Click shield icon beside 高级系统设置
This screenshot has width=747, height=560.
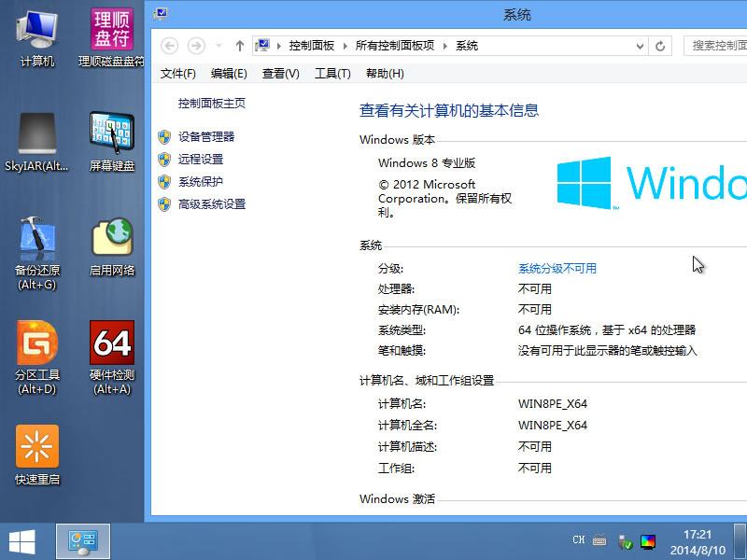coord(164,204)
